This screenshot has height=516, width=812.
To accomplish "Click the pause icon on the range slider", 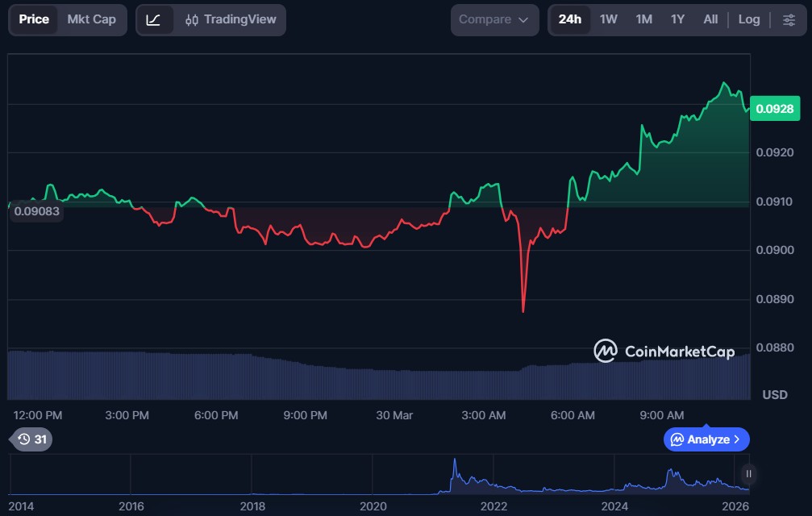I will pyautogui.click(x=748, y=474).
